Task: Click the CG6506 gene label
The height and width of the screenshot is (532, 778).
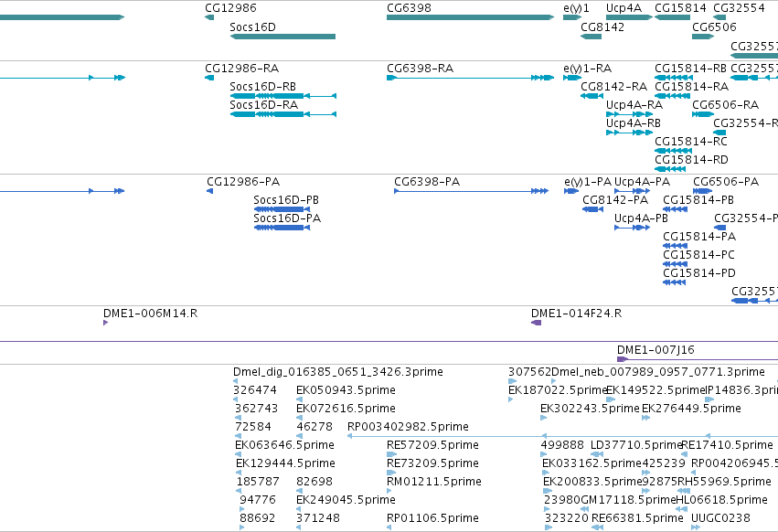Action: coord(714,27)
